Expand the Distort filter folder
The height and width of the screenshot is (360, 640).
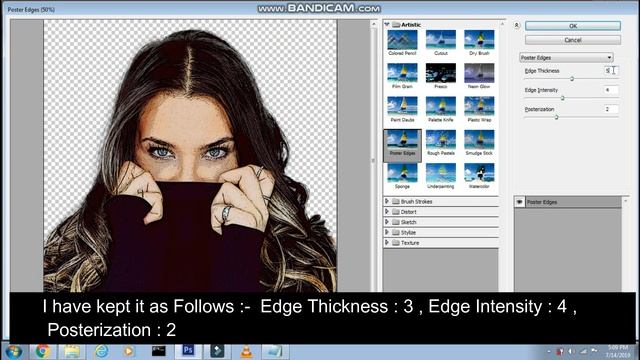[387, 211]
